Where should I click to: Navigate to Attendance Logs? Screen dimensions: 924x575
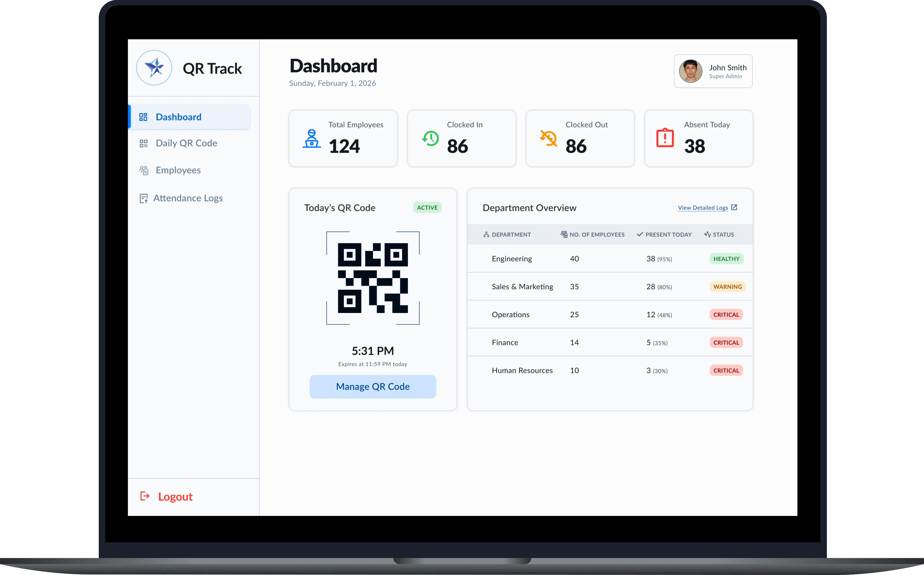pos(188,198)
